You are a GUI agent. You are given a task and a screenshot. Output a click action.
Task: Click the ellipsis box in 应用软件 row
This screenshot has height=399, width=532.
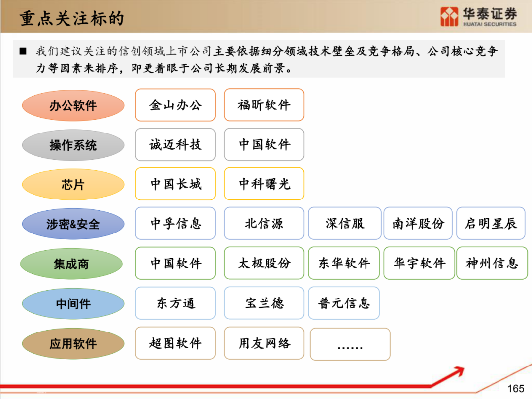pos(350,344)
